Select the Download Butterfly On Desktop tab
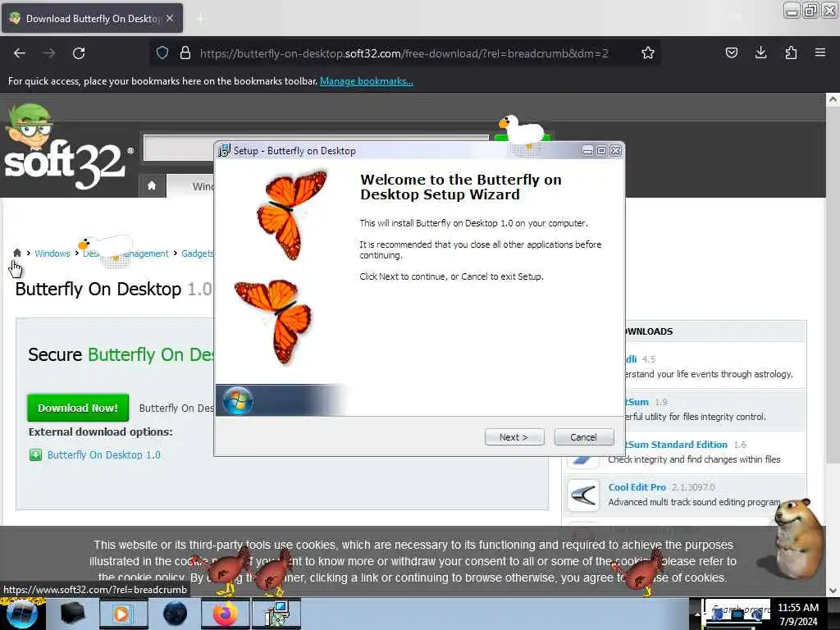This screenshot has height=630, width=840. click(x=92, y=18)
